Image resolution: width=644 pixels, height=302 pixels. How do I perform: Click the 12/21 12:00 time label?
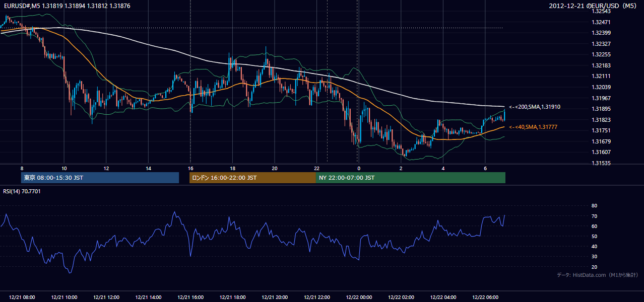106,297
